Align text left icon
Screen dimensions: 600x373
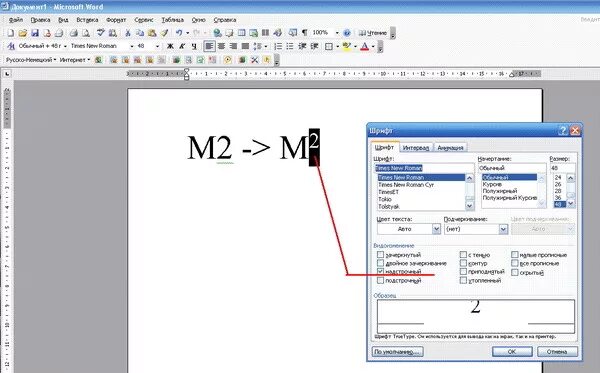point(209,46)
